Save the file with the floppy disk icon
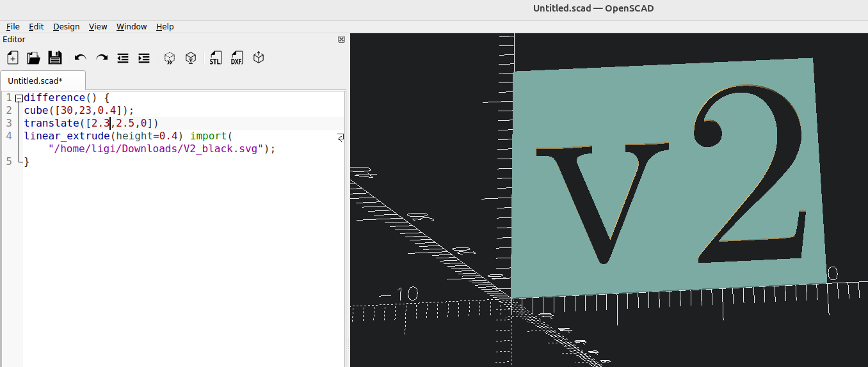868x367 pixels. 55,58
